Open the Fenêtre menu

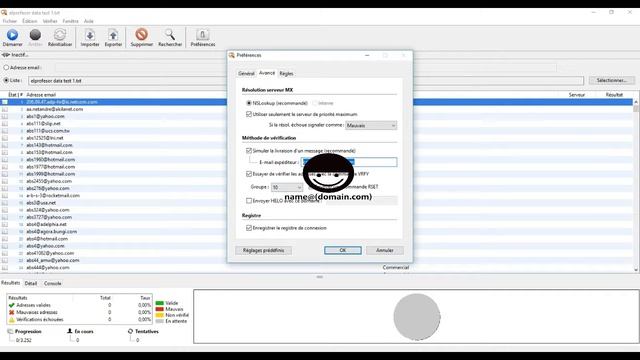click(71, 21)
